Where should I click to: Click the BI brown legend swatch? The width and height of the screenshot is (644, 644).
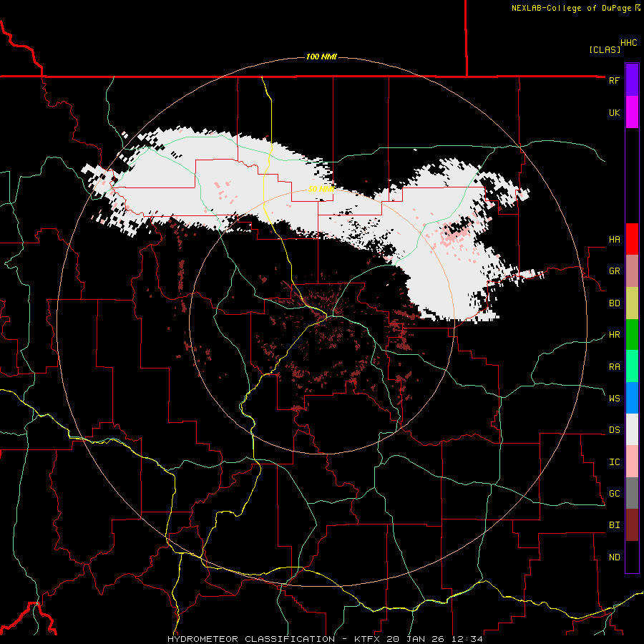pos(632,525)
